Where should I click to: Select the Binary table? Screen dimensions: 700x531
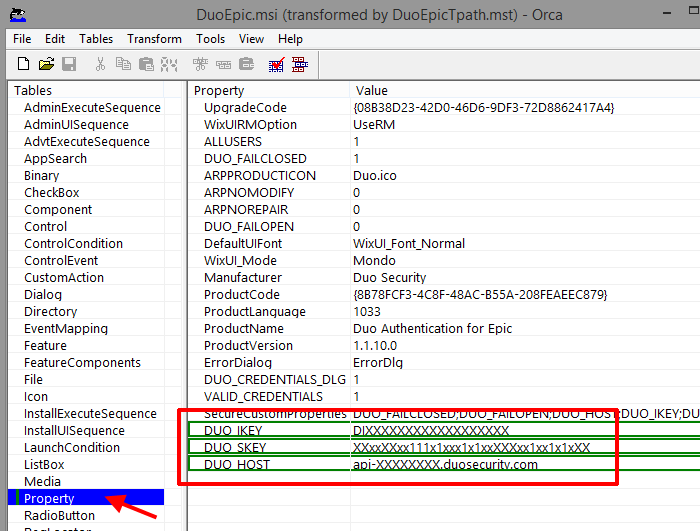click(x=42, y=176)
